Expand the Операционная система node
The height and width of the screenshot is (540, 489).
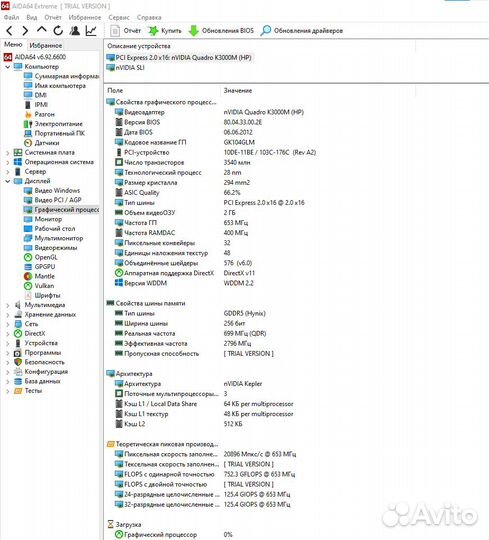pyautogui.click(x=8, y=162)
